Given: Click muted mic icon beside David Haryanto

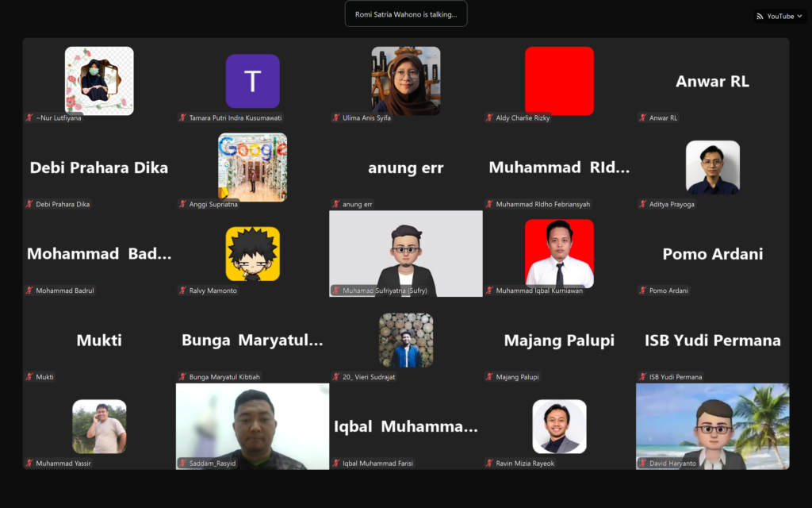Looking at the screenshot, I should (x=643, y=463).
